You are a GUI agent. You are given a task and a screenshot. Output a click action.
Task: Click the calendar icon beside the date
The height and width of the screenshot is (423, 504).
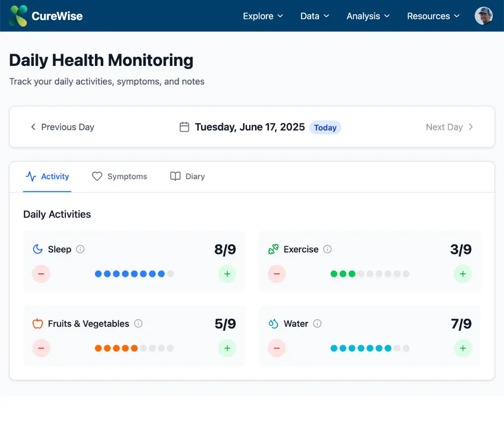(x=184, y=127)
